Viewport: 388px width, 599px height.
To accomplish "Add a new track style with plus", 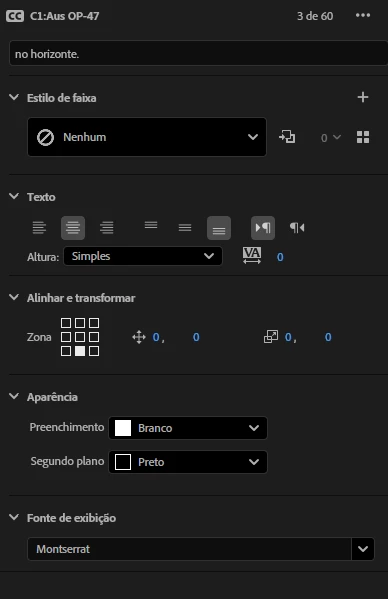I will click(x=363, y=97).
